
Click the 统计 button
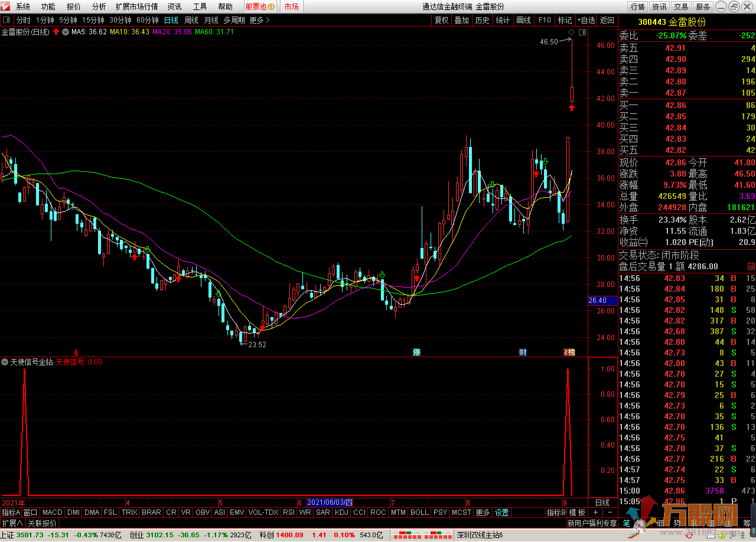click(503, 20)
